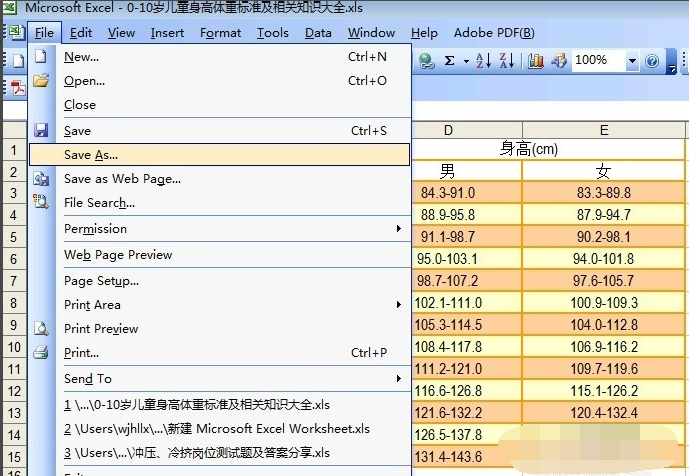
Task: Click cell with value 108.4-117.8
Action: click(x=467, y=347)
